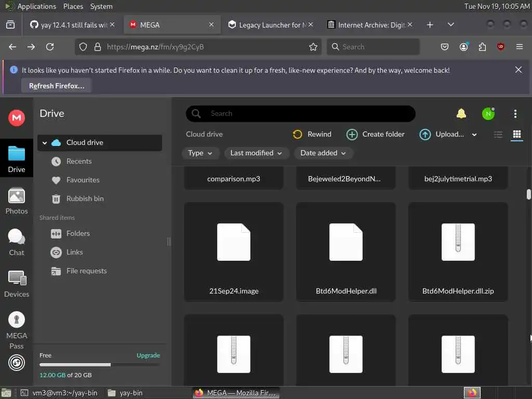This screenshot has width=532, height=399.
Task: Expand the Upload dropdown arrow
Action: 474,135
